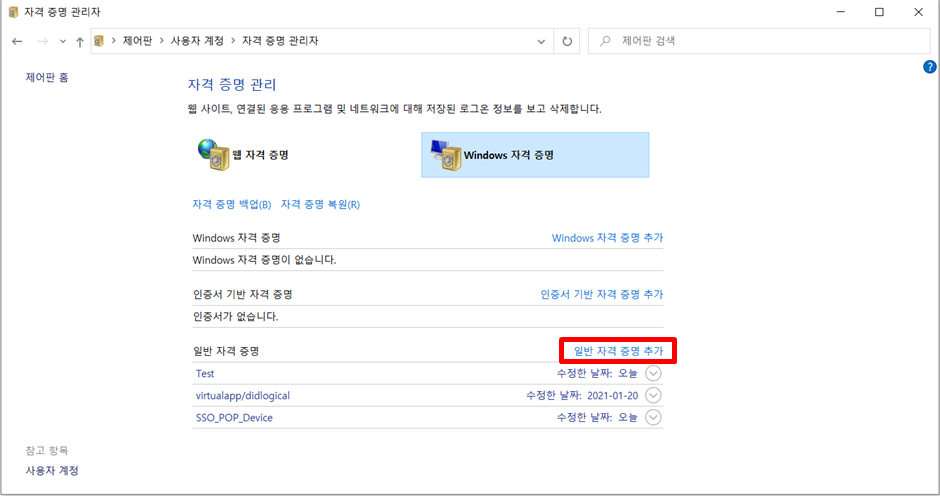Click breadcrumb arrow after 제어판
This screenshot has width=940, height=496.
pyautogui.click(x=162, y=41)
